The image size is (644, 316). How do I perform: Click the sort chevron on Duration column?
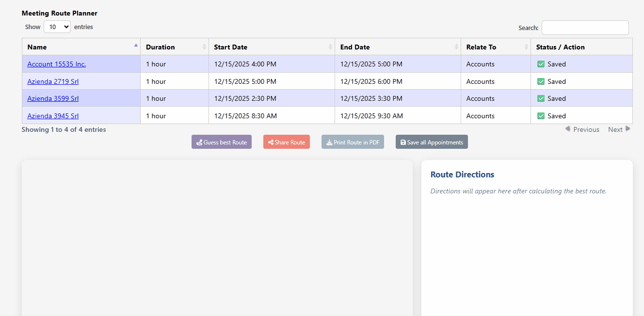[x=205, y=47]
